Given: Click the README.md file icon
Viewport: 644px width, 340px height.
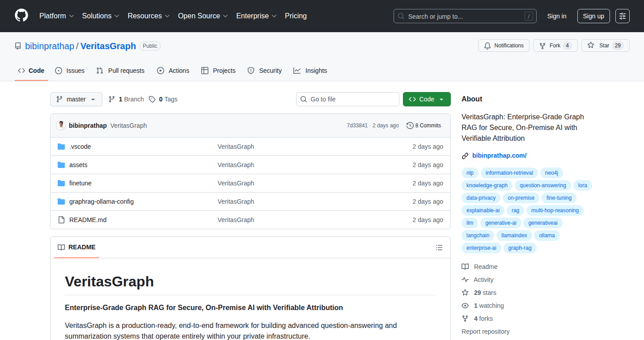Looking at the screenshot, I should point(61,220).
